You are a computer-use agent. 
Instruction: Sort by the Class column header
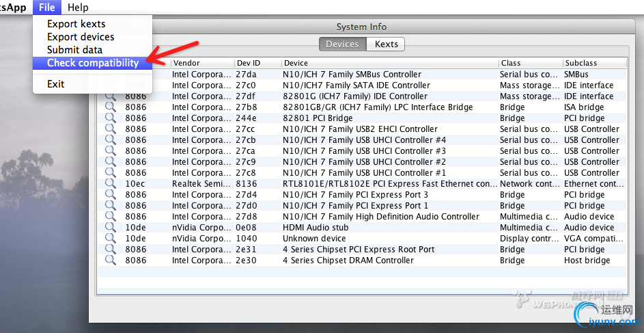coord(530,64)
